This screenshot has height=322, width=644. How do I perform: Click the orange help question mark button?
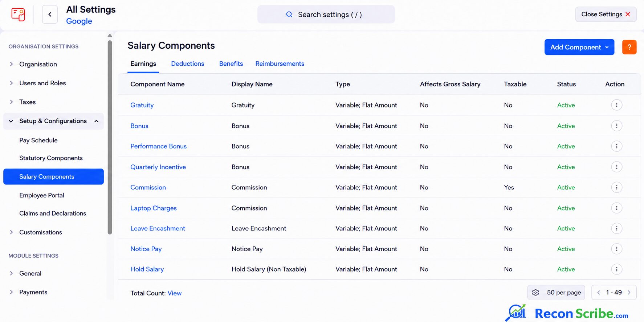629,47
